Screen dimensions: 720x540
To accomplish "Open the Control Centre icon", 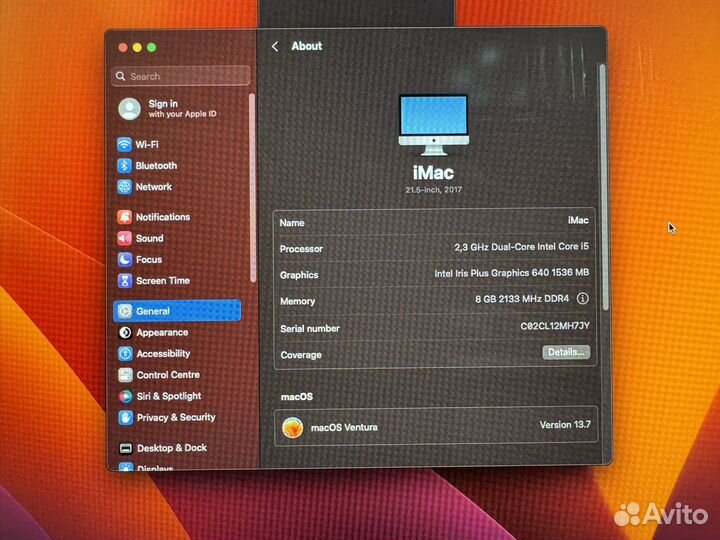I will (125, 375).
